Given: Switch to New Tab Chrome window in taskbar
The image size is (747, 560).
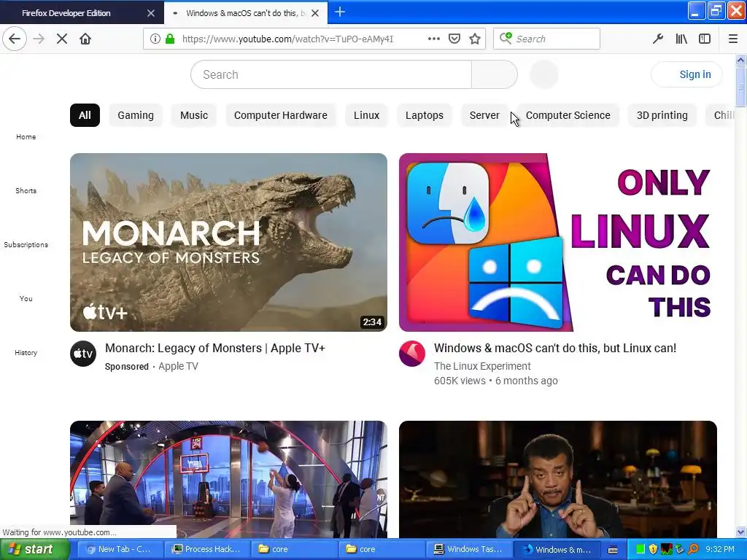Looking at the screenshot, I should 120,550.
